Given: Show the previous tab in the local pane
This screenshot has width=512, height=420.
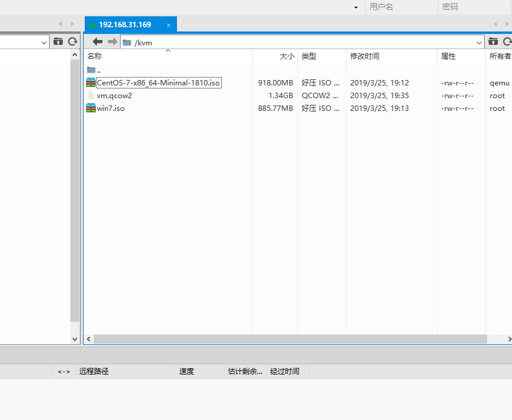Looking at the screenshot, I should click(61, 24).
